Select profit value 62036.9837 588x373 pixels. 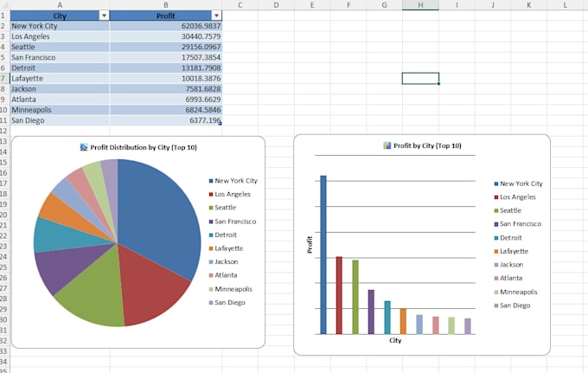click(166, 26)
